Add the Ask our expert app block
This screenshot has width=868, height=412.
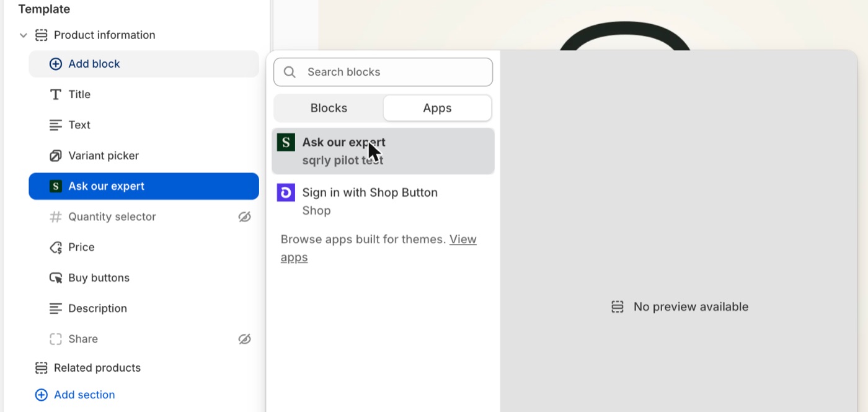[x=383, y=151]
